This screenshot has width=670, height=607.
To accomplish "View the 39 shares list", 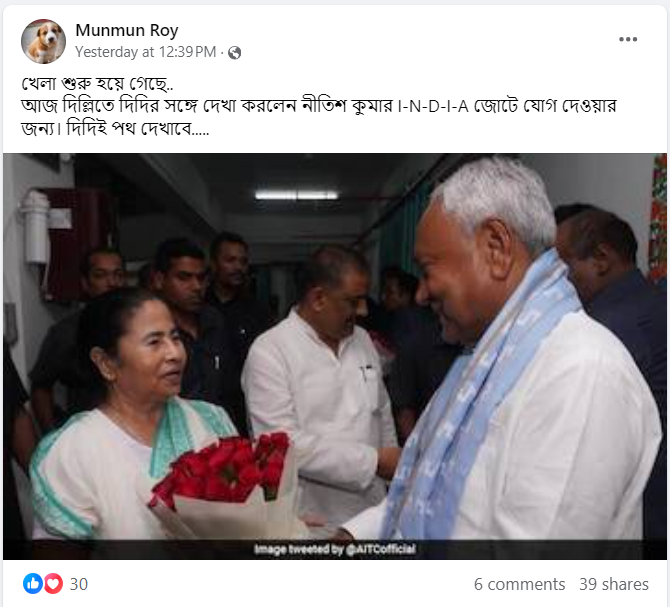I will (x=614, y=584).
